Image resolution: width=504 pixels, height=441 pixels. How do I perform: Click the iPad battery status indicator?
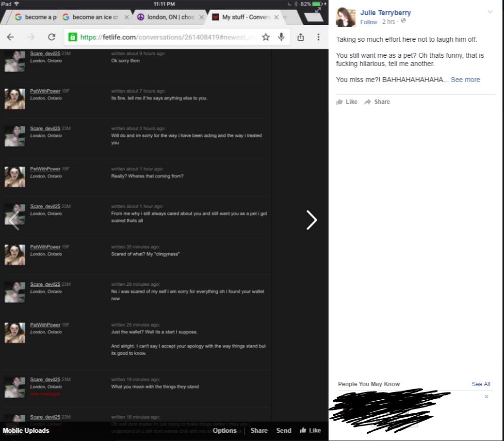pyautogui.click(x=317, y=4)
